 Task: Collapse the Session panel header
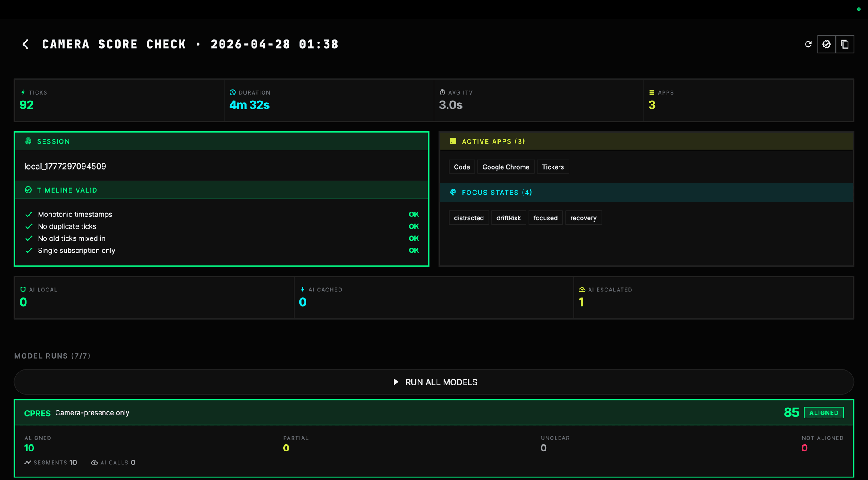(x=222, y=141)
